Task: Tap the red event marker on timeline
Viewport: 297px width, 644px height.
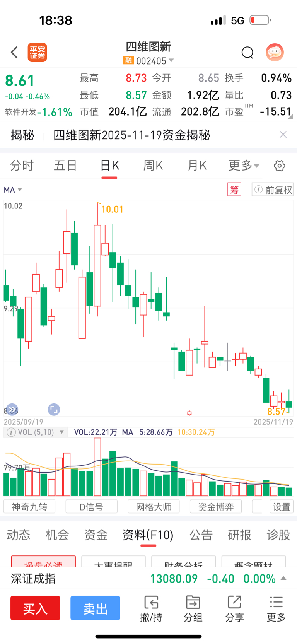Action: (x=189, y=413)
